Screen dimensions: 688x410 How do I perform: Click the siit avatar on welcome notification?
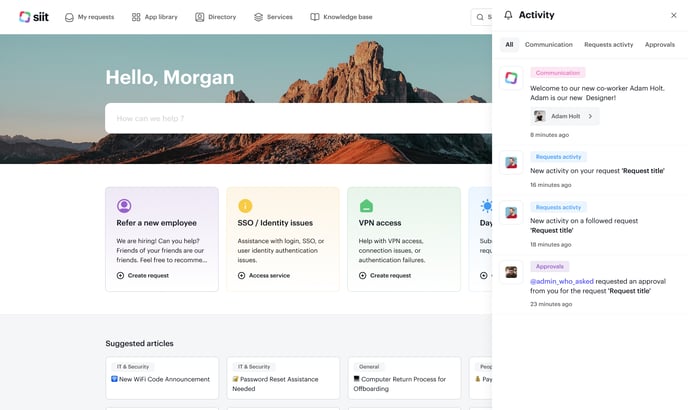[511, 78]
